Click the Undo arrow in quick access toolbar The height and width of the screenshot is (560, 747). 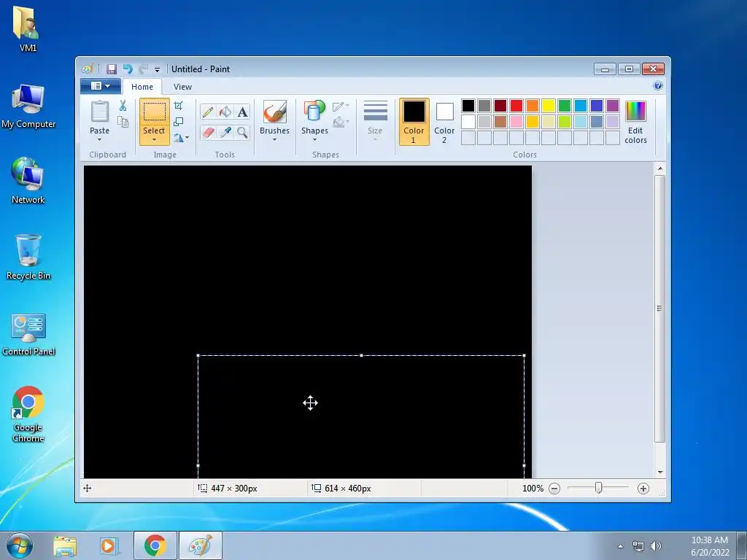pos(128,69)
